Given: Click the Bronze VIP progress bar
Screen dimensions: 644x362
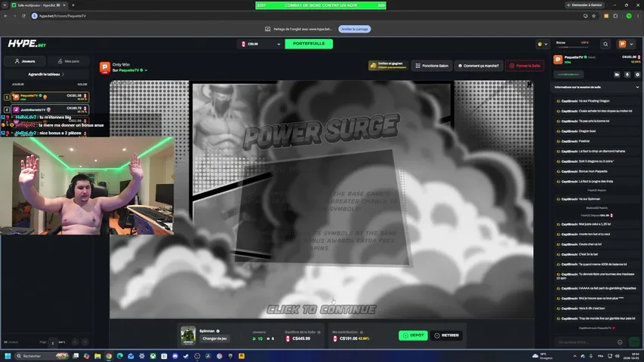Looking at the screenshot, I should tap(572, 46).
